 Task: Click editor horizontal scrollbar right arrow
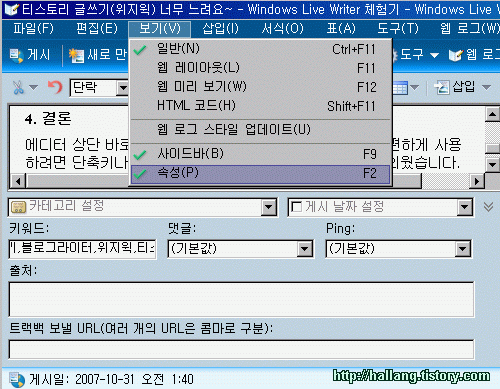click(477, 182)
